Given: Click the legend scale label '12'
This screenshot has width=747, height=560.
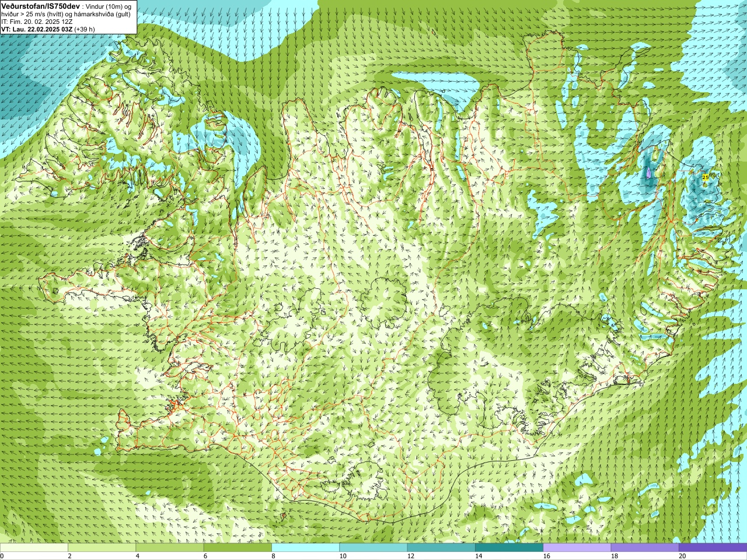Looking at the screenshot, I should [411, 556].
